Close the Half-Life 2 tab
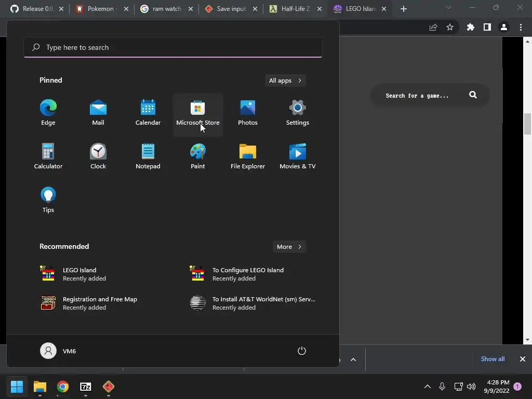Image resolution: width=532 pixels, height=399 pixels. click(x=320, y=9)
